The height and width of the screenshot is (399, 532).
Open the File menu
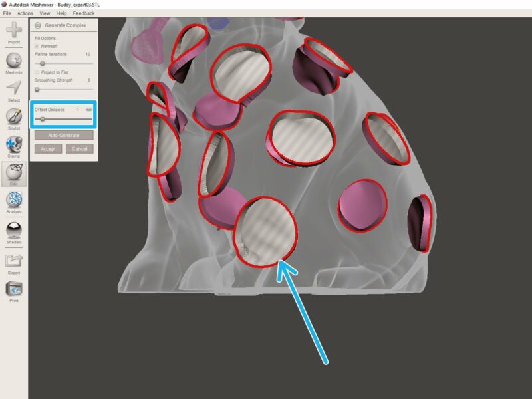tap(7, 13)
